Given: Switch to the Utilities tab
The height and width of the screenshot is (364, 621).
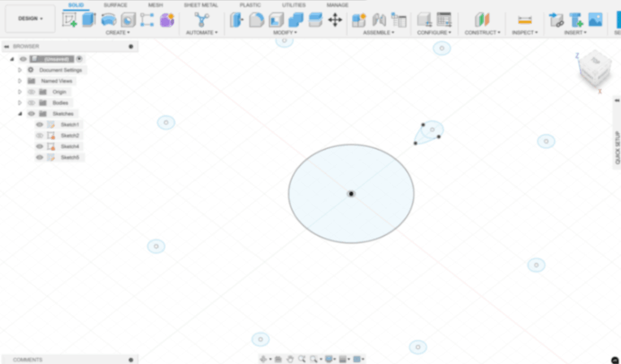Looking at the screenshot, I should 294,5.
